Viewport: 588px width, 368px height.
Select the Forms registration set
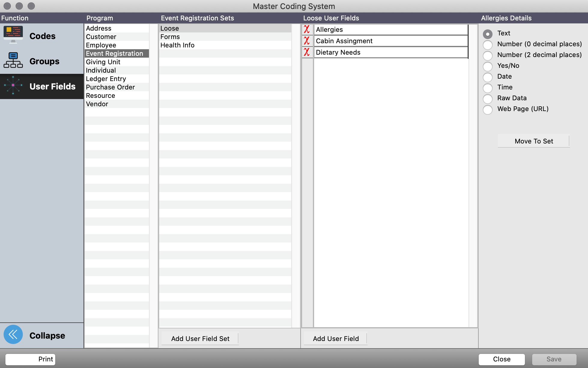170,37
